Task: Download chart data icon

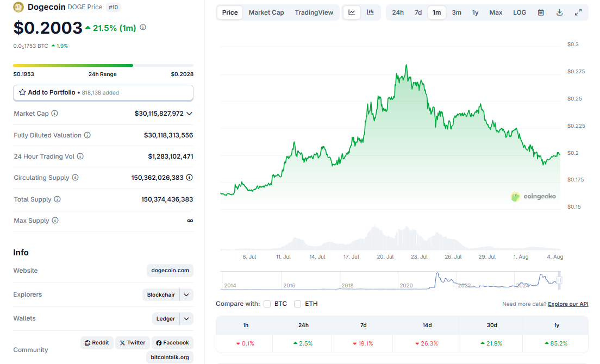Action: [x=559, y=12]
